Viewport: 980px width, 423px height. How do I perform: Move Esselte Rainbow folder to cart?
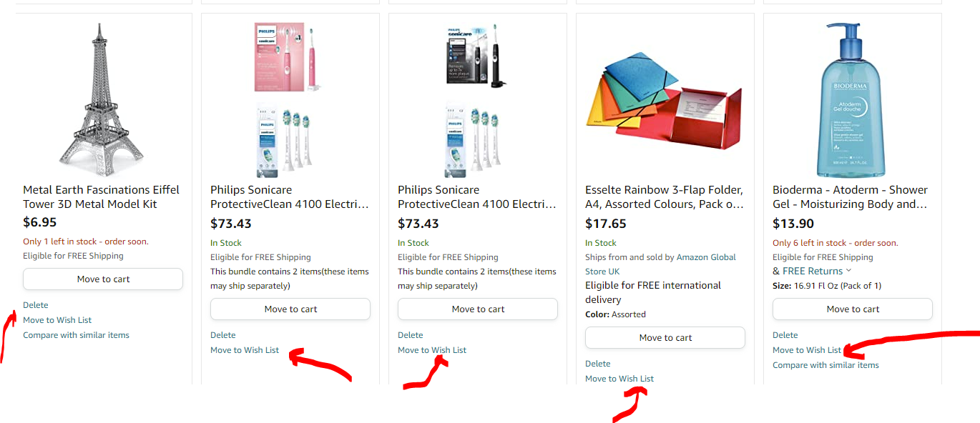click(x=665, y=338)
